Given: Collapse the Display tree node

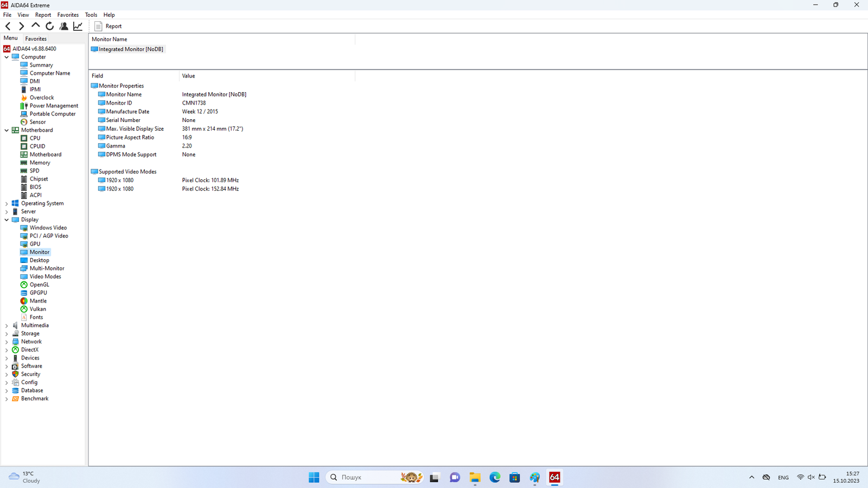Looking at the screenshot, I should pos(7,220).
